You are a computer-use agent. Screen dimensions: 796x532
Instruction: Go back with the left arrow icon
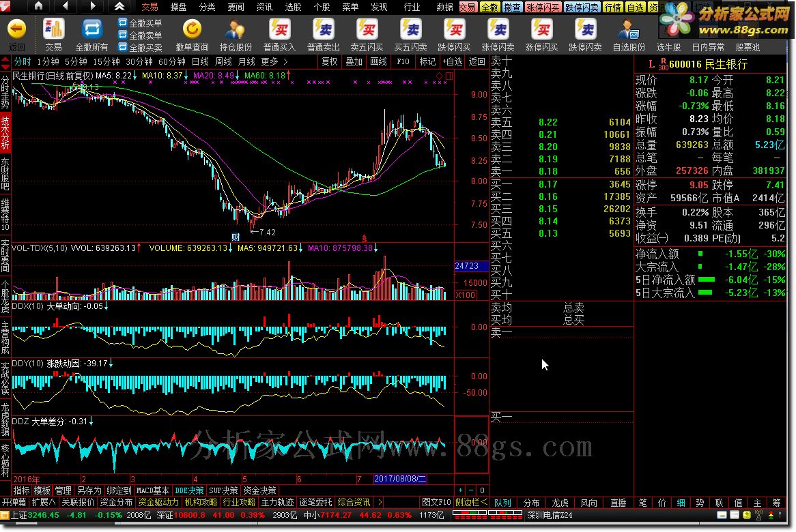[x=66, y=7]
